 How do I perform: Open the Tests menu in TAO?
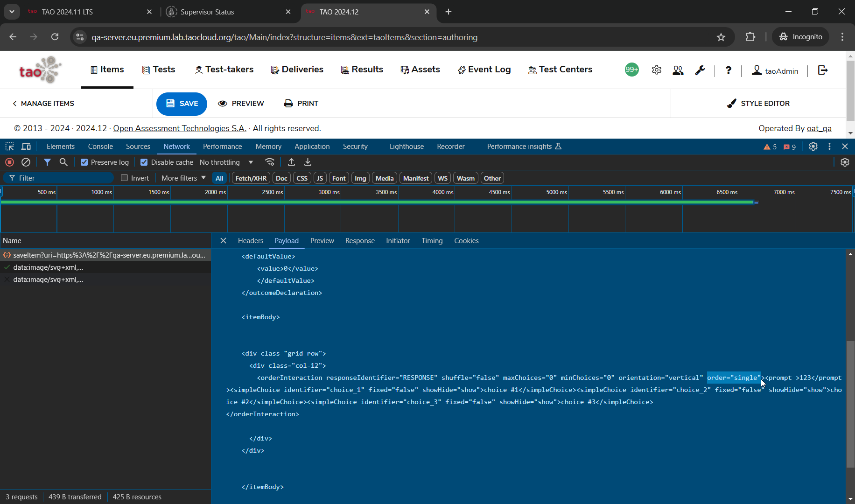(159, 70)
